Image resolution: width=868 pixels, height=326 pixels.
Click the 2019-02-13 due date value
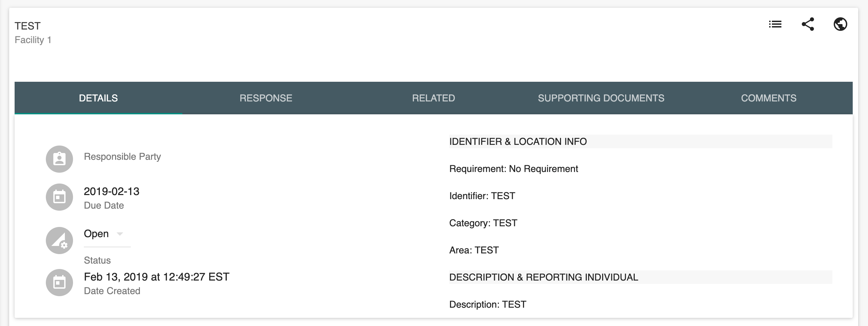pos(111,191)
